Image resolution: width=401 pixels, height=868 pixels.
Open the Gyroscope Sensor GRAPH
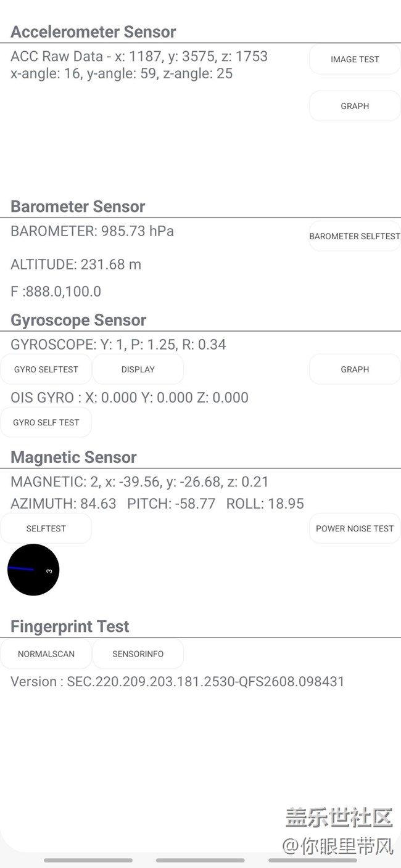click(x=355, y=369)
